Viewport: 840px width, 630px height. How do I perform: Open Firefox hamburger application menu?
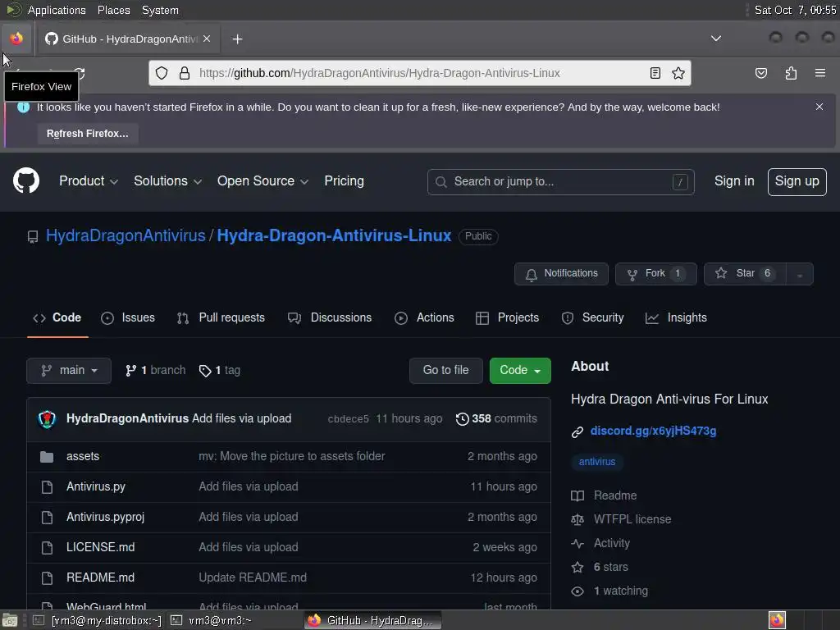(x=820, y=73)
